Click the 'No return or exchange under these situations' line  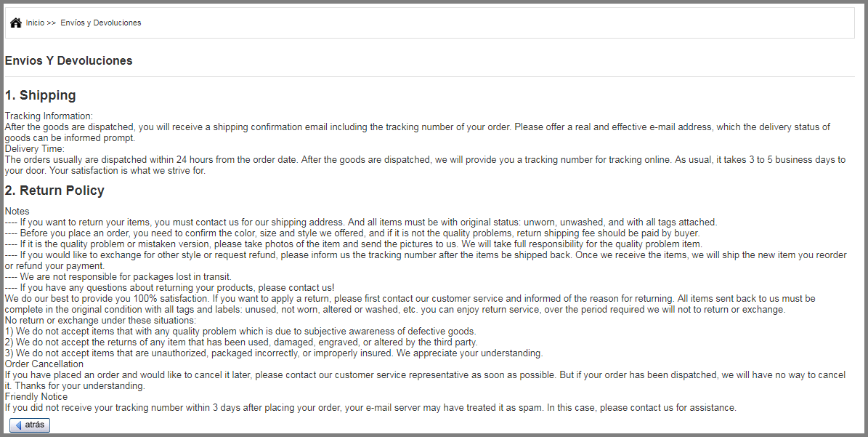[x=100, y=320]
